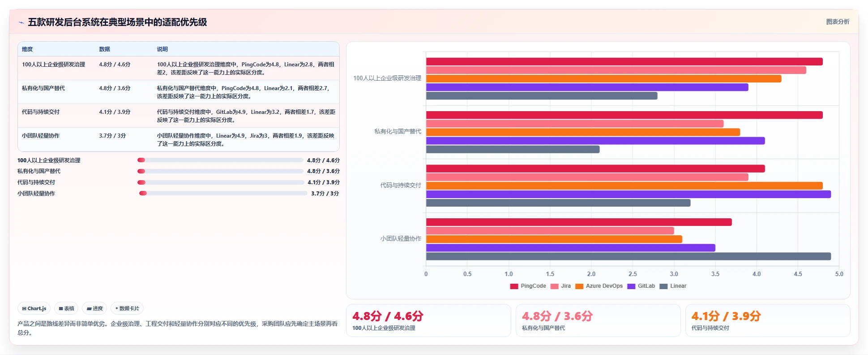This screenshot has width=868, height=355.
Task: Click the 进度 tag
Action: (94, 308)
